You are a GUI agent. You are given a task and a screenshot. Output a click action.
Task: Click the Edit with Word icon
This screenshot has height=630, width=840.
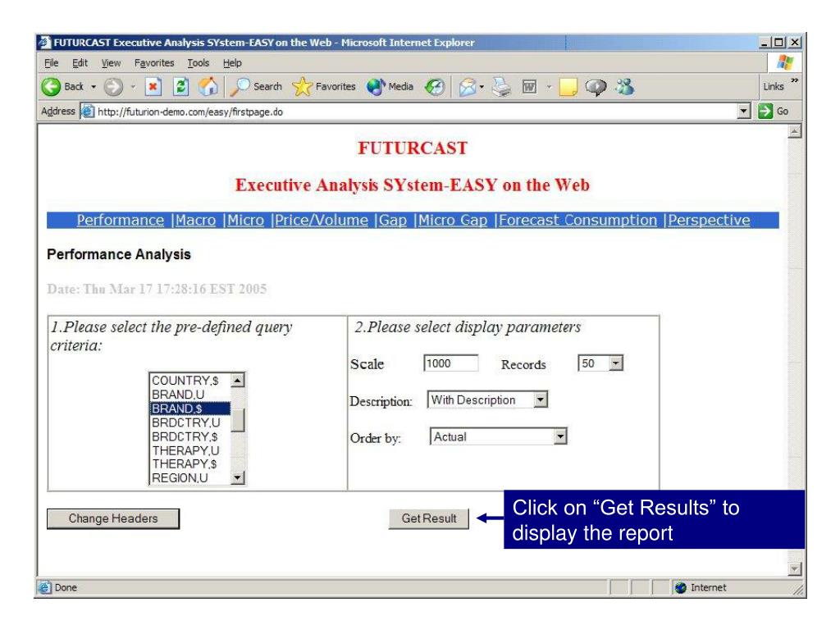pyautogui.click(x=529, y=87)
